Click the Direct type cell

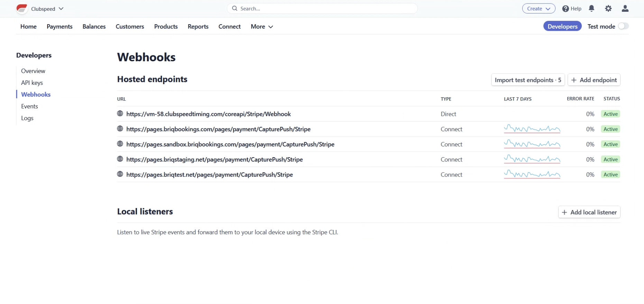pyautogui.click(x=448, y=114)
